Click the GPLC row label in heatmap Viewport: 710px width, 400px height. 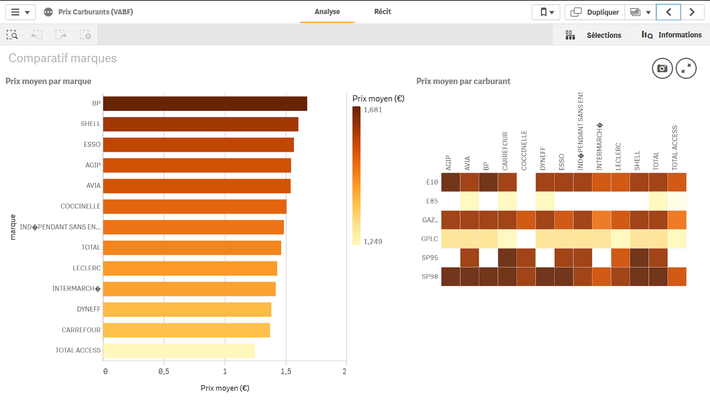(429, 239)
